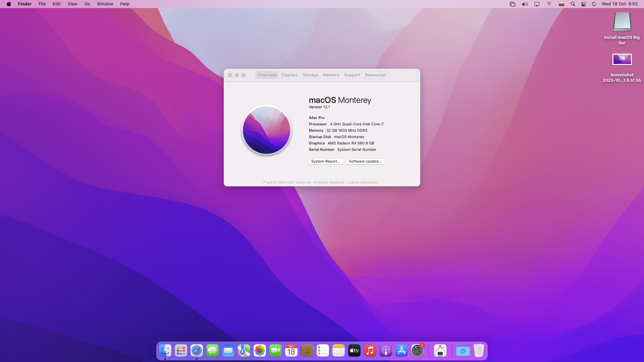The height and width of the screenshot is (362, 644).
Task: Open Control Centre in menu bar
Action: point(584,4)
